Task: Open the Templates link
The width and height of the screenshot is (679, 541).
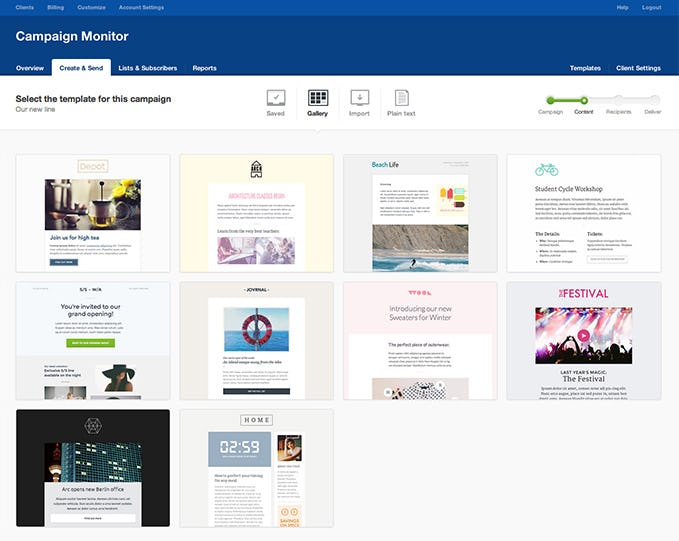Action: pos(585,68)
